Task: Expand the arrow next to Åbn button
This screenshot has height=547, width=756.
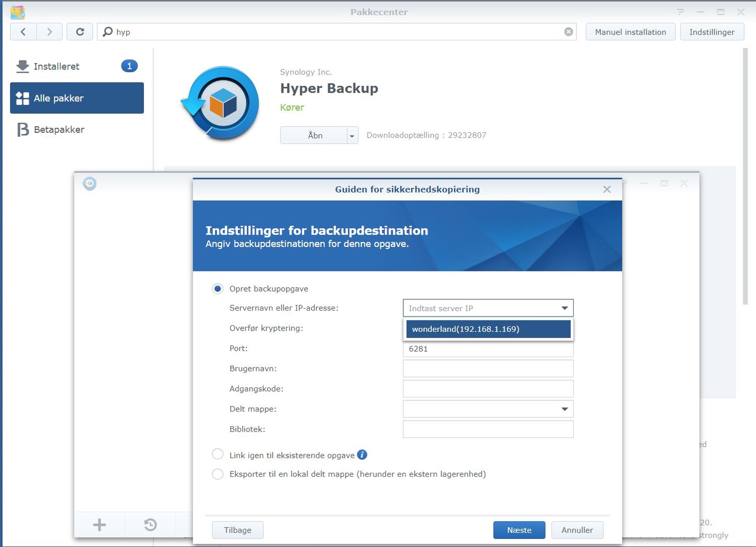Action: click(x=352, y=136)
